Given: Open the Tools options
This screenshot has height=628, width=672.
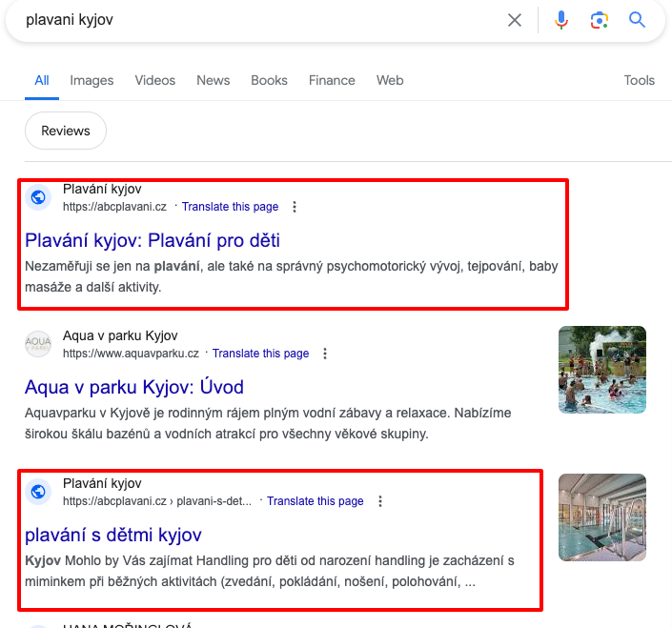Looking at the screenshot, I should (639, 81).
